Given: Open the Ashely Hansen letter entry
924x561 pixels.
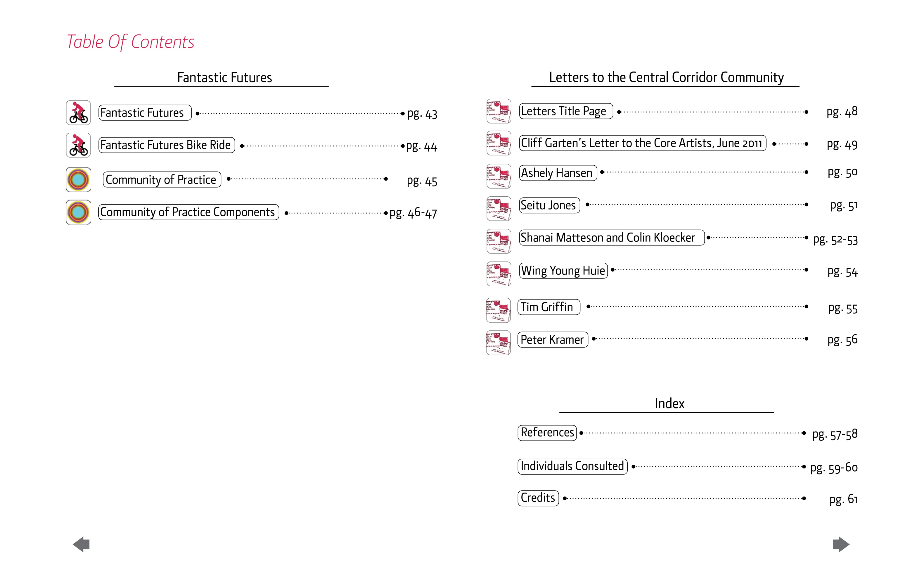Looking at the screenshot, I should point(558,173).
